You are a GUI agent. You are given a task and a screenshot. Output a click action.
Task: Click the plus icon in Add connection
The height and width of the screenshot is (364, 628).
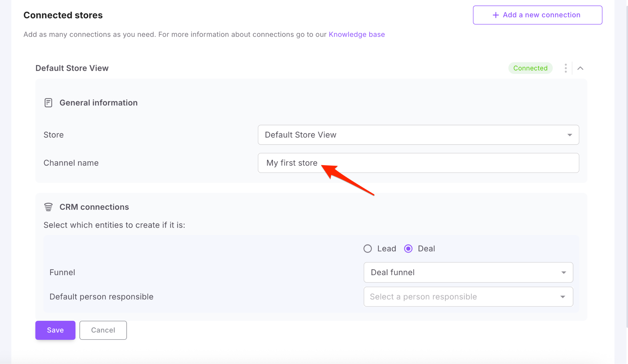click(496, 15)
